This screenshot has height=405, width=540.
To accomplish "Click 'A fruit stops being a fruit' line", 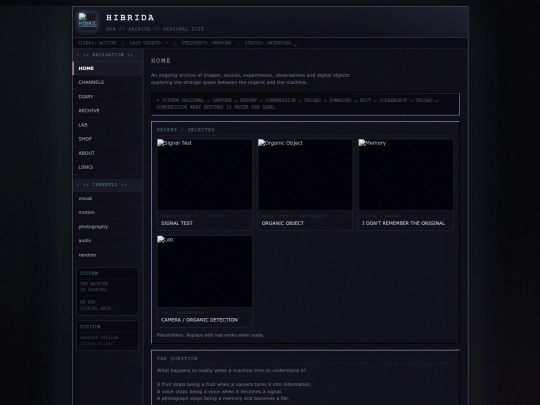I will [x=234, y=384].
